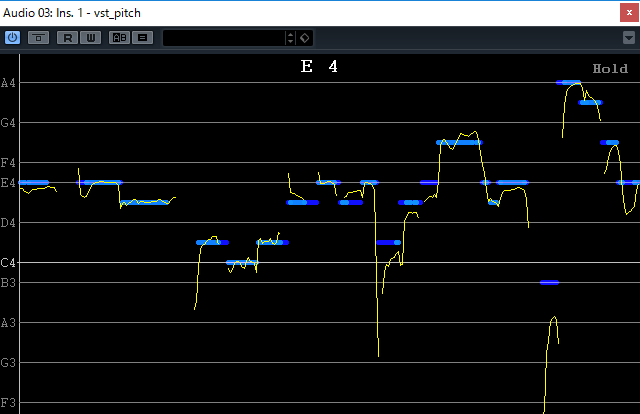This screenshot has height=414, width=640.
Task: Select the blue note segment on C4 line
Action: [242, 263]
